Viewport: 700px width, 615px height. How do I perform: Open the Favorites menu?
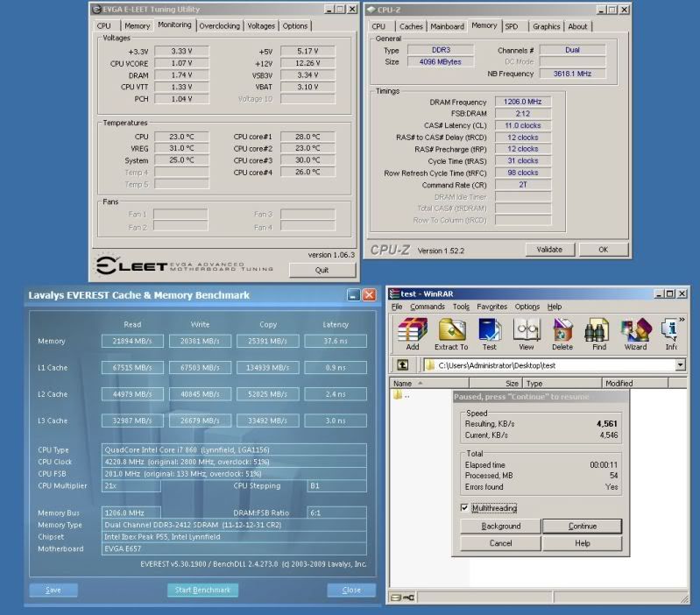tap(492, 307)
